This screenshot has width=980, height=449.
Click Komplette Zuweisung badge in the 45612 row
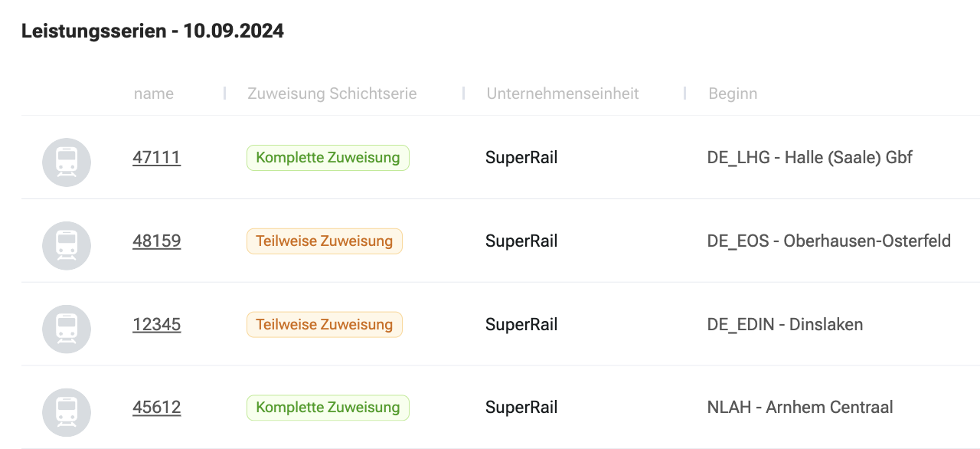328,408
